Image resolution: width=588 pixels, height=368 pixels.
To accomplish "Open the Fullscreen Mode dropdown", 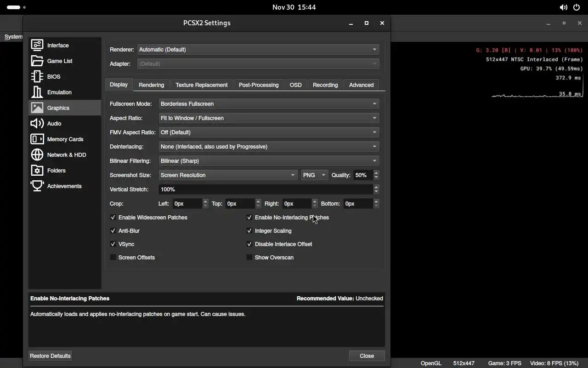I will point(269,103).
